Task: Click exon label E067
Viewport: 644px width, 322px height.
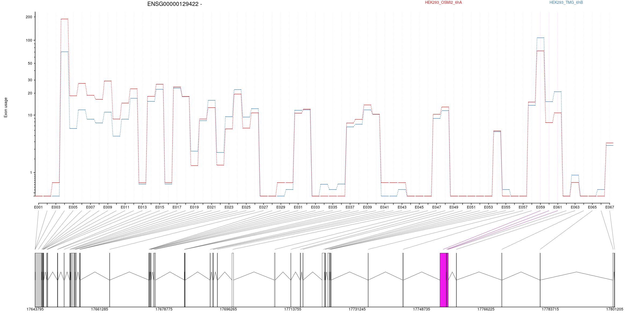Action: point(610,207)
